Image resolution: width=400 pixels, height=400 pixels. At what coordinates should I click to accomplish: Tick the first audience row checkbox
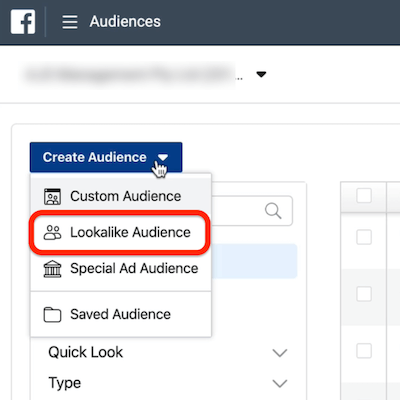point(364,237)
